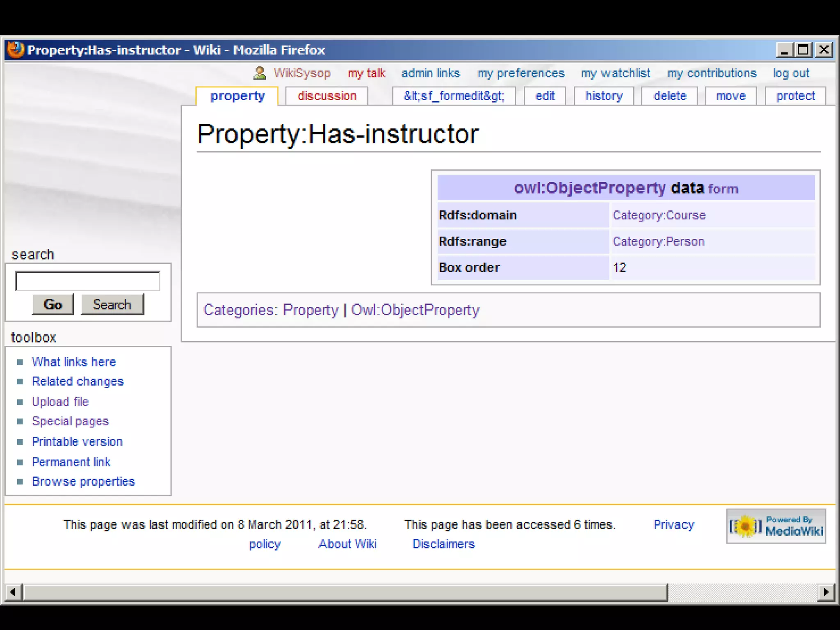Click the Firefox logo in title bar

[16, 50]
